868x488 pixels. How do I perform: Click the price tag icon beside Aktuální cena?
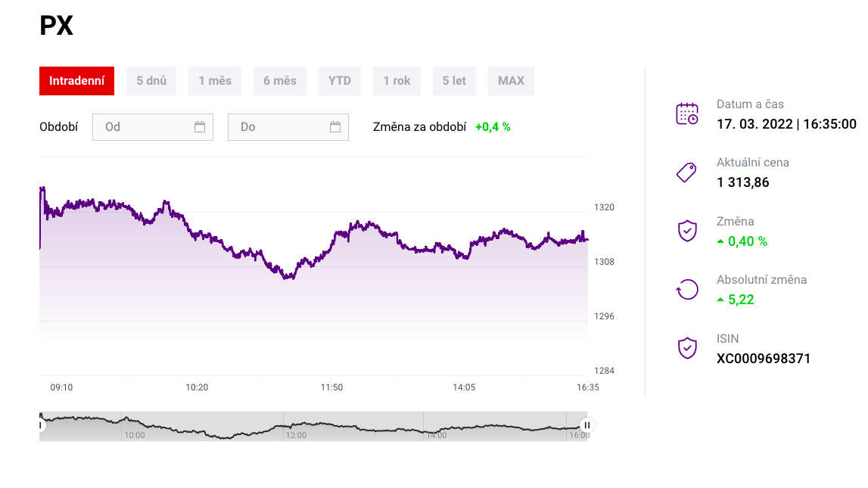(686, 173)
